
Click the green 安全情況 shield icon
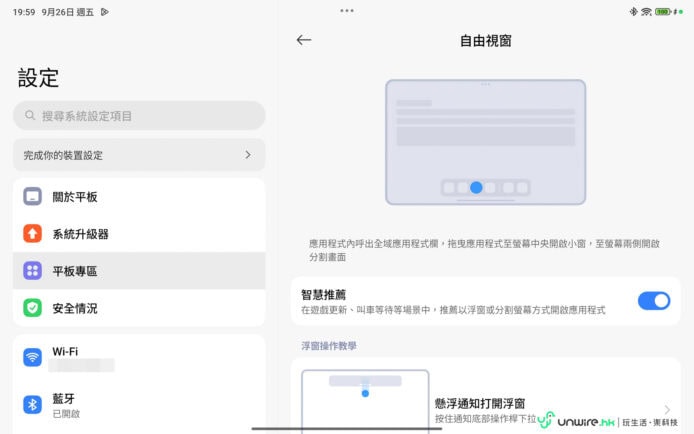(33, 308)
